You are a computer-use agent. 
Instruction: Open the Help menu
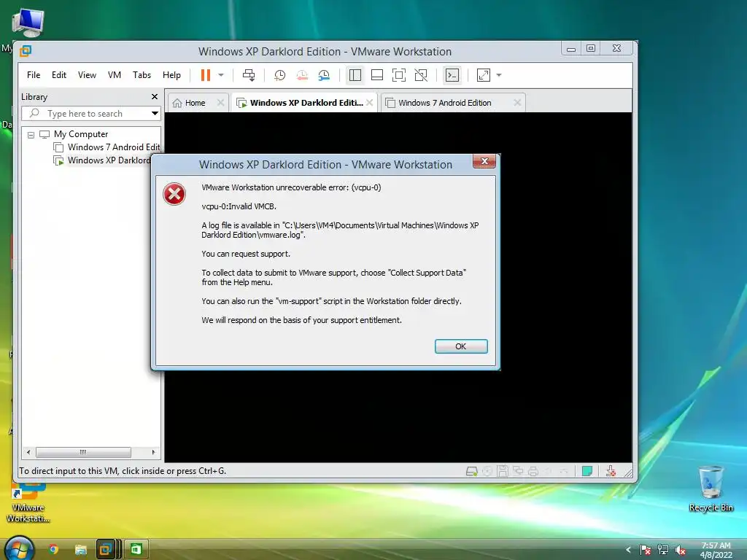pyautogui.click(x=171, y=75)
